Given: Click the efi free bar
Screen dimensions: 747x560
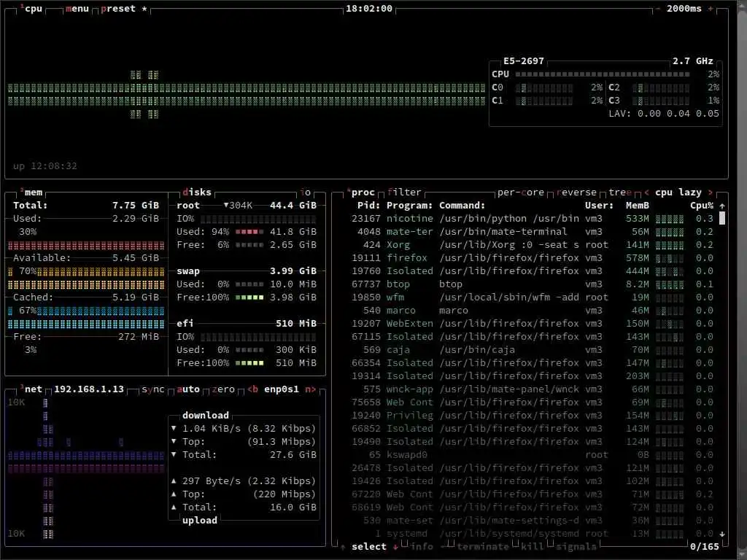Looking at the screenshot, I should click(249, 363).
